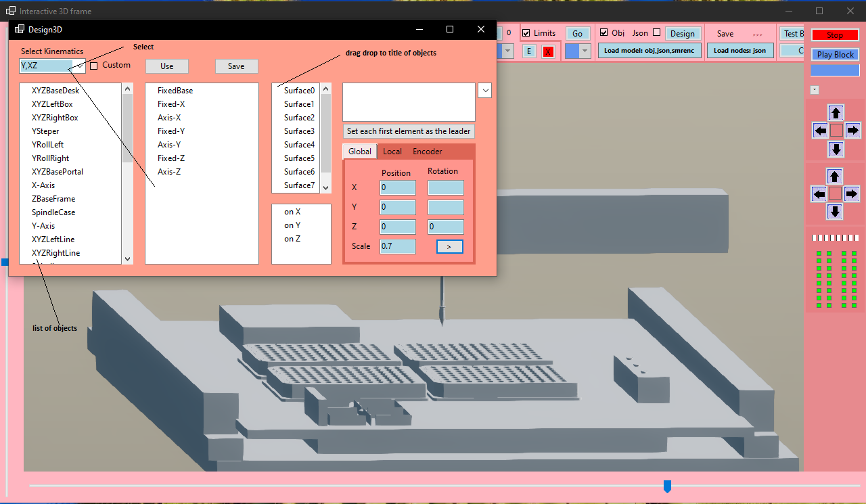Open the small dropdown below the blue bar
866x504 pixels.
pyautogui.click(x=815, y=89)
